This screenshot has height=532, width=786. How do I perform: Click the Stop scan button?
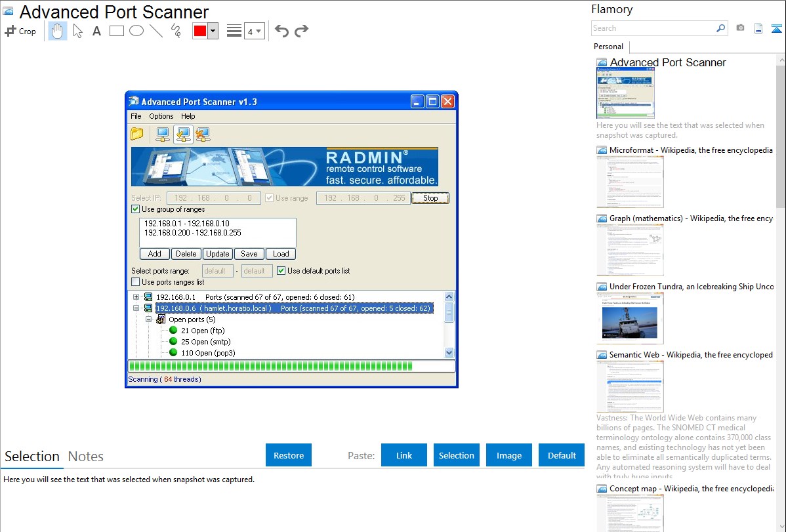(430, 198)
